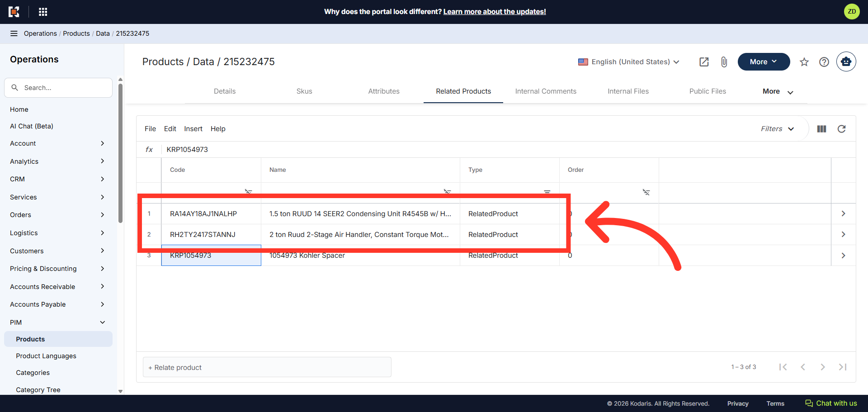The height and width of the screenshot is (412, 868).
Task: Open the AI assistant robot icon
Action: [846, 62]
